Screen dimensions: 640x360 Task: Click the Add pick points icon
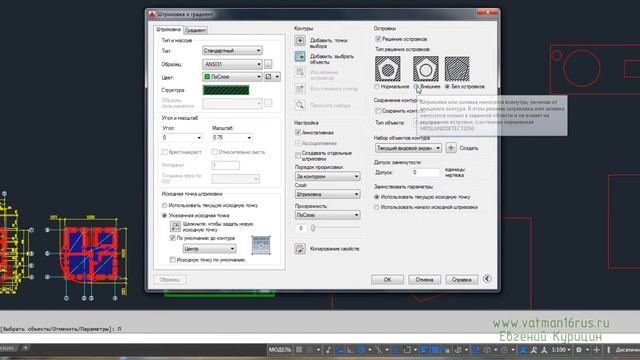click(x=300, y=40)
